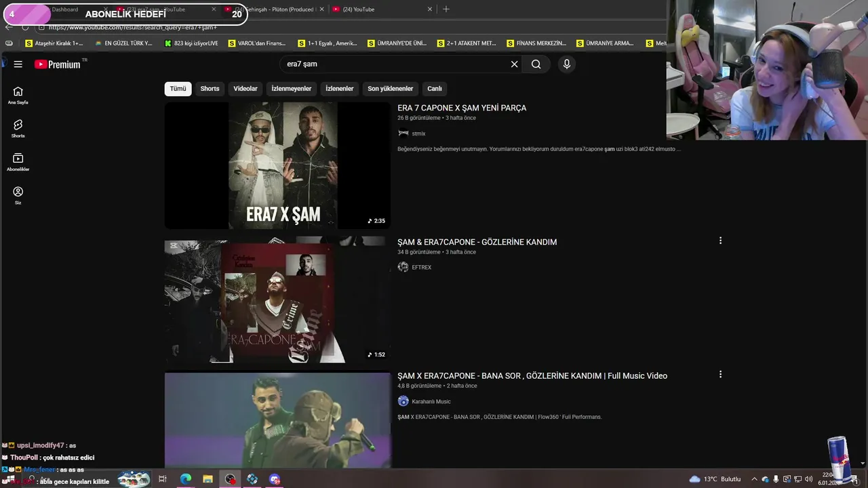Open Ana Sayfa in the sidebar
Viewport: 868px width, 488px height.
(x=18, y=96)
